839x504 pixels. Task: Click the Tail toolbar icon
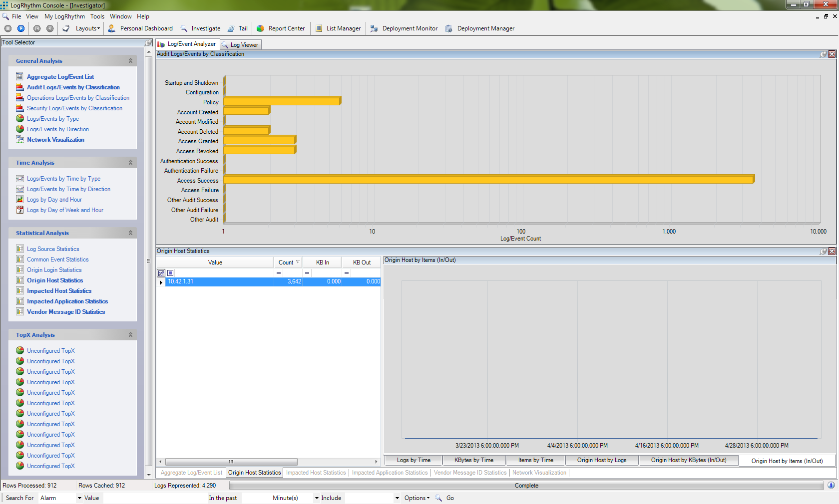click(231, 28)
